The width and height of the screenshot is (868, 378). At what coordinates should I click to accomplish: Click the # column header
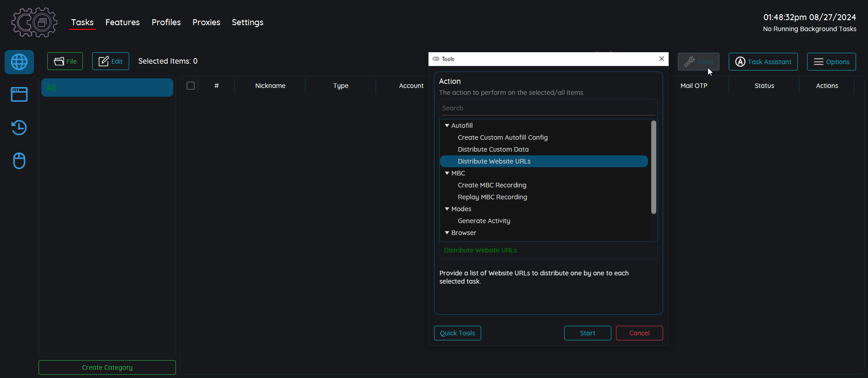(x=217, y=86)
